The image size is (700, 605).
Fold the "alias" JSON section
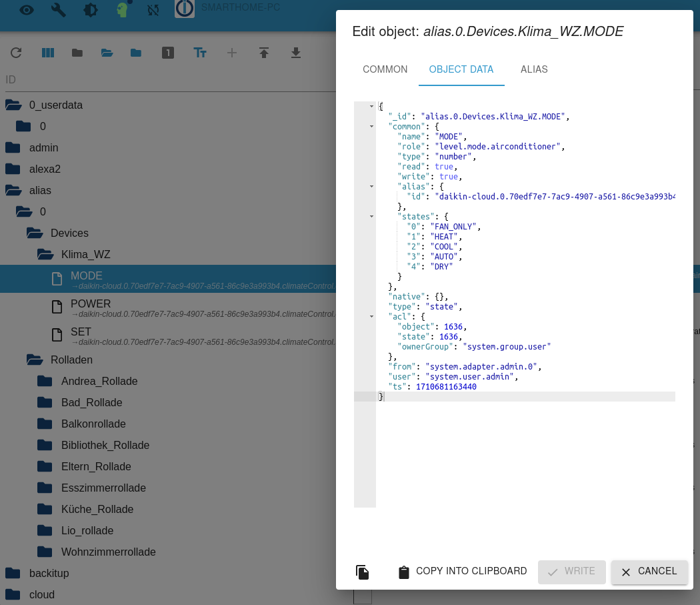click(x=371, y=186)
